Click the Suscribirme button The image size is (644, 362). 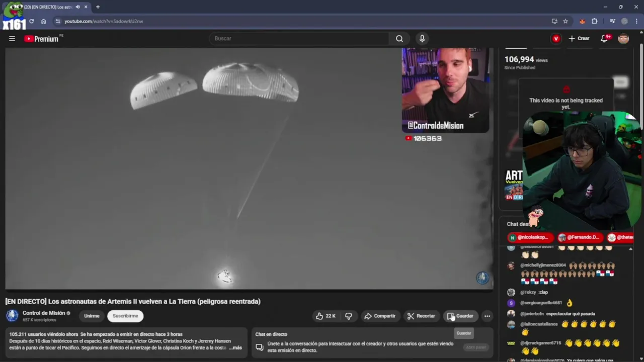pos(125,316)
